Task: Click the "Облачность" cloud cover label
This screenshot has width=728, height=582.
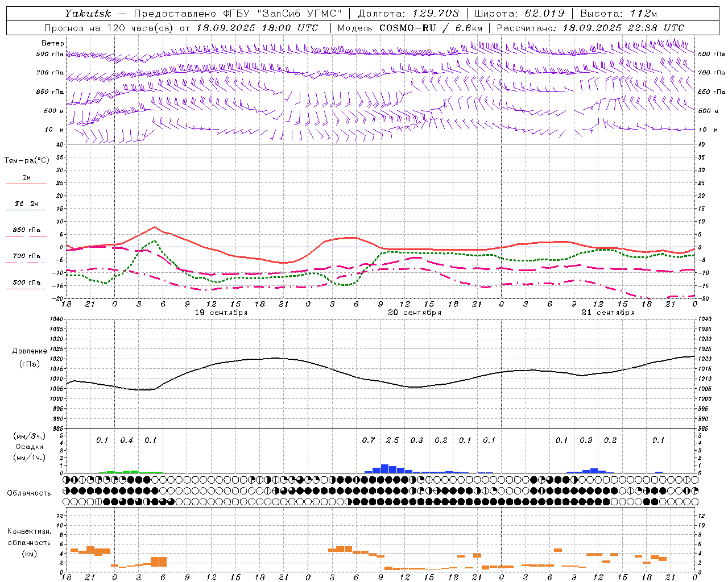Action: [29, 493]
